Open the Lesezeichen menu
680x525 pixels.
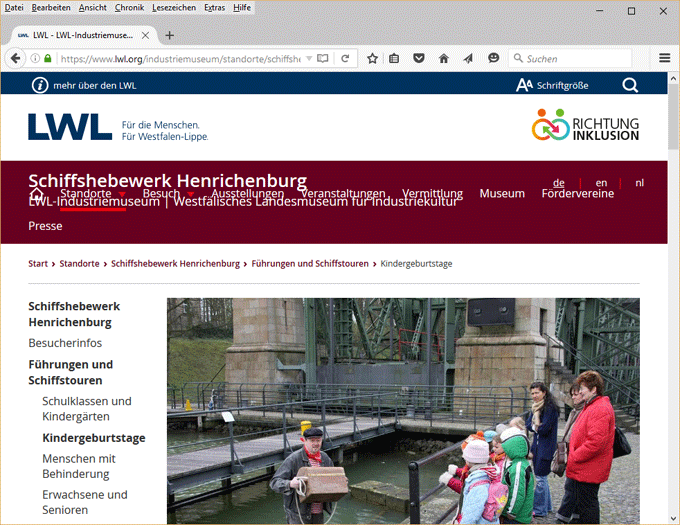point(174,7)
